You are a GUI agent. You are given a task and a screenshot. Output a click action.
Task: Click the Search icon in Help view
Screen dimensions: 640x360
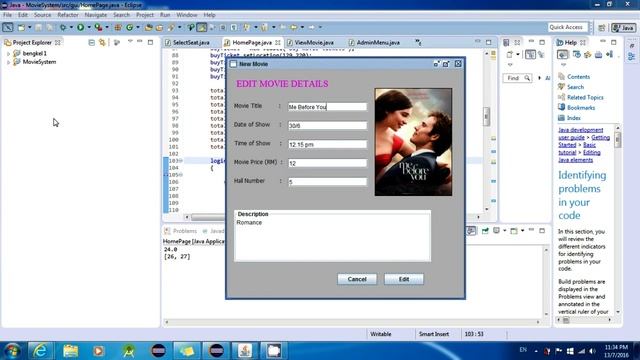click(562, 87)
